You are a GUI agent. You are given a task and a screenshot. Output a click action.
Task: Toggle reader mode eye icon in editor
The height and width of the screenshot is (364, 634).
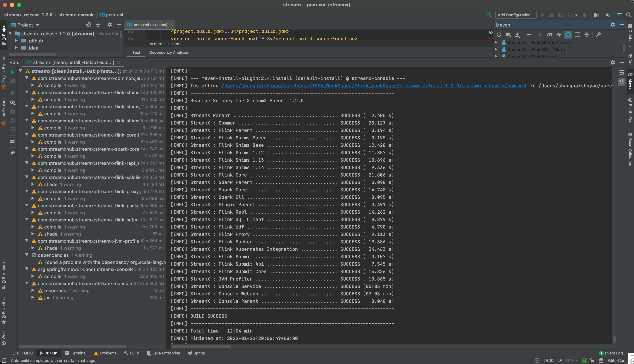point(491,33)
